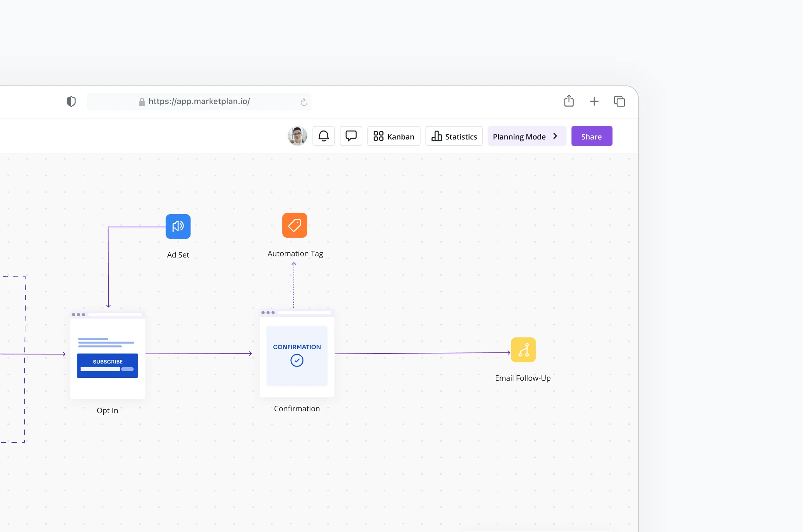803x532 pixels.
Task: Open a new browser tab with plus
Action: pos(594,102)
